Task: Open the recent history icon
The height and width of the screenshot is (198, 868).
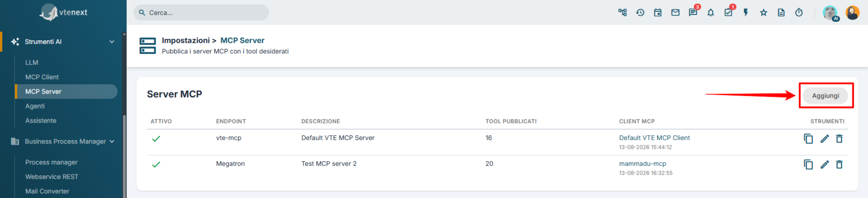Action: [x=640, y=12]
